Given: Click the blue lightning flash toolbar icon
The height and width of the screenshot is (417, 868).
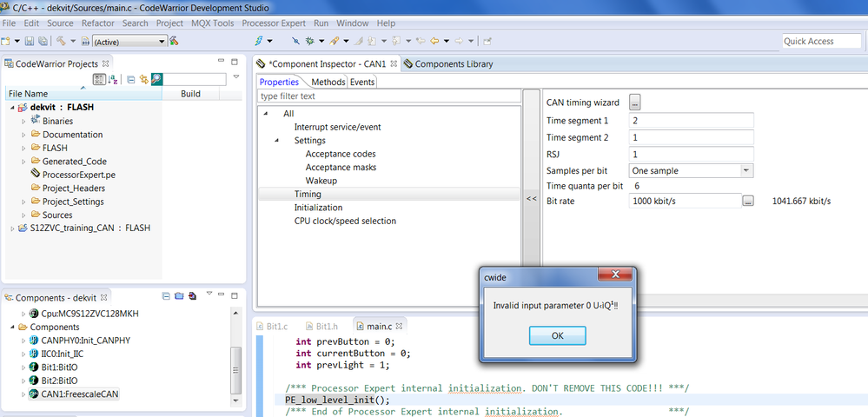Looking at the screenshot, I should click(x=259, y=41).
